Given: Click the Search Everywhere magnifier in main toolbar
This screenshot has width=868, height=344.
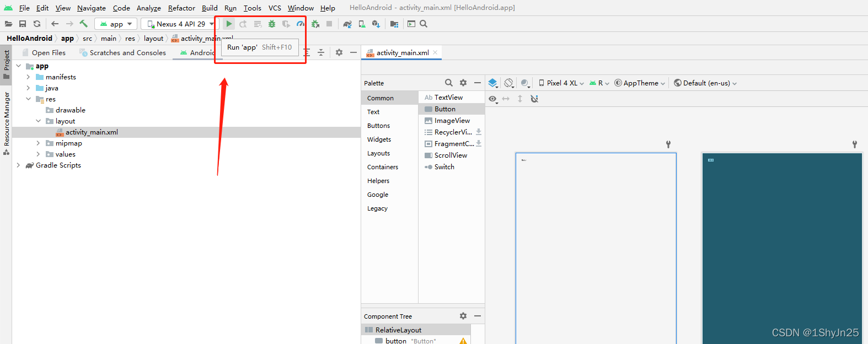Looking at the screenshot, I should pos(424,24).
